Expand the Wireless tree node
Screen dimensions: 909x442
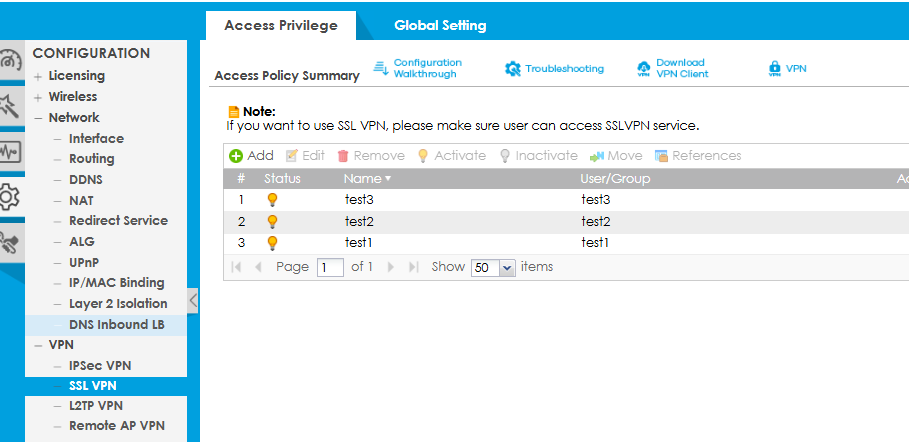pos(38,97)
